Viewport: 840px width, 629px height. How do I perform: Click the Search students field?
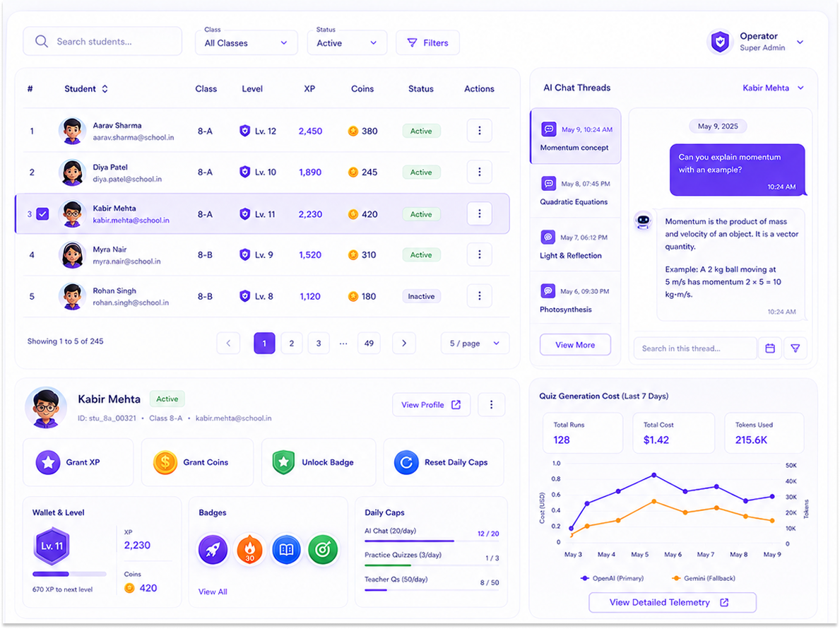click(x=102, y=41)
